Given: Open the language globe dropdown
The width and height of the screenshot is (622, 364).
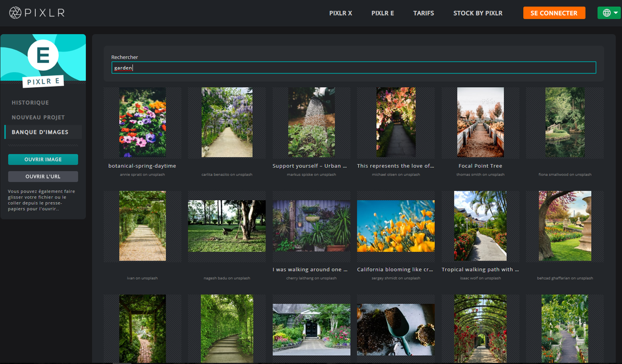Looking at the screenshot, I should [x=610, y=13].
